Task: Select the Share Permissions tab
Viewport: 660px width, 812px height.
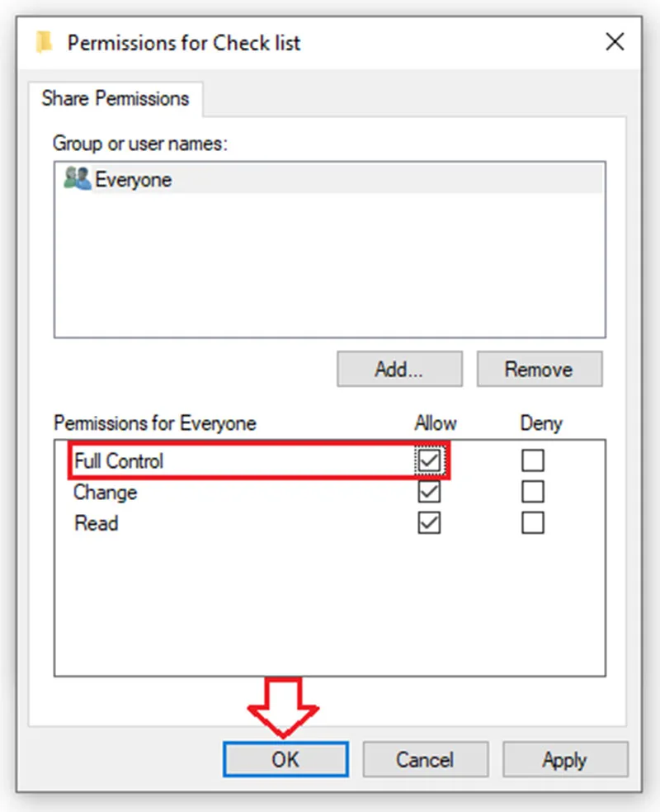Action: point(115,98)
